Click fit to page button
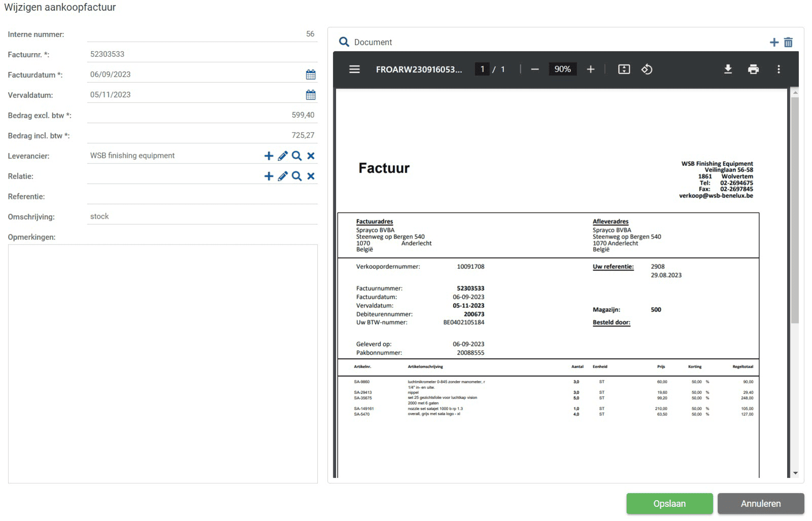The height and width of the screenshot is (521, 812). tap(624, 69)
